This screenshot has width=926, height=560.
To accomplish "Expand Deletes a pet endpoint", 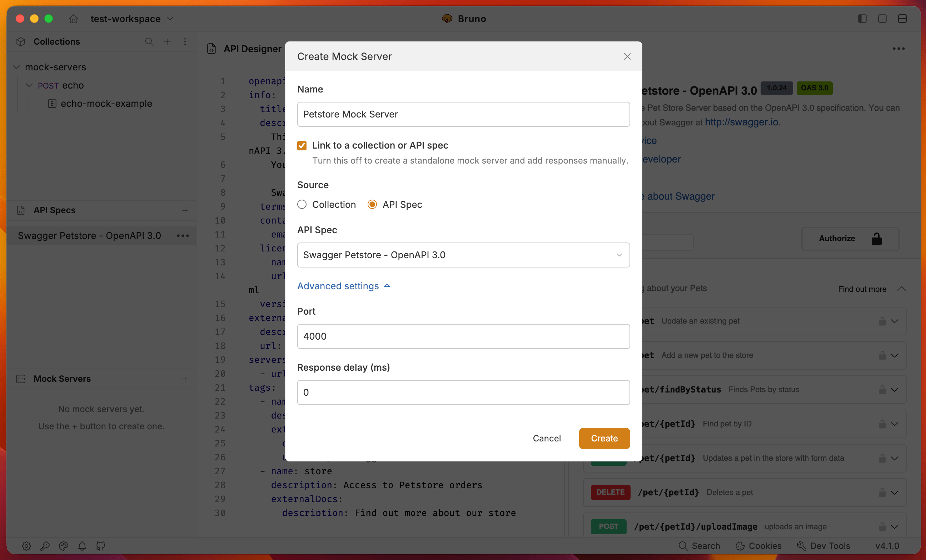I will (895, 493).
